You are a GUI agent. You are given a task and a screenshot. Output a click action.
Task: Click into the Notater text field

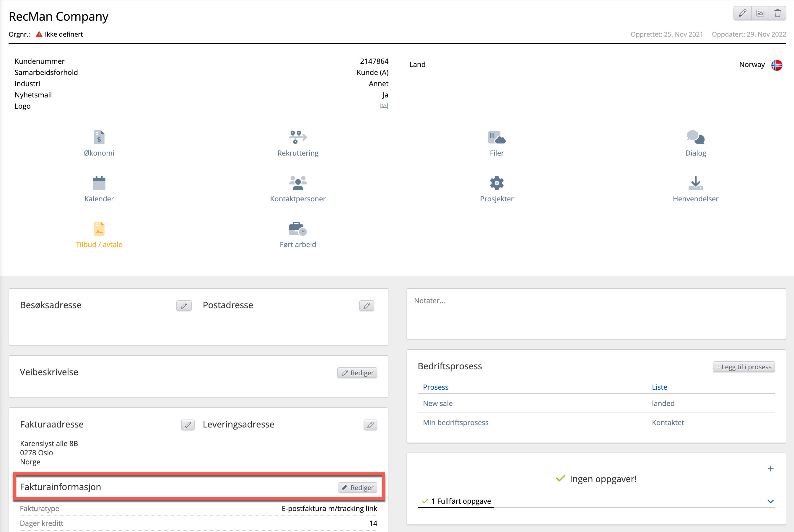pyautogui.click(x=596, y=314)
